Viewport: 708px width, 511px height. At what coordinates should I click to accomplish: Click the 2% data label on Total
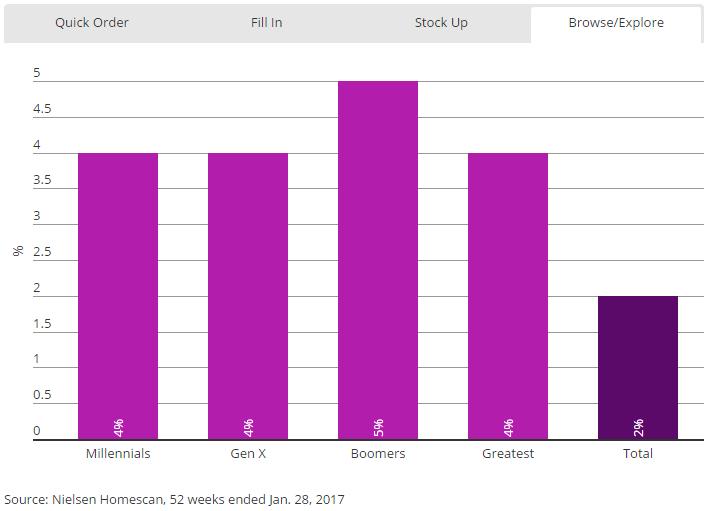click(x=638, y=427)
